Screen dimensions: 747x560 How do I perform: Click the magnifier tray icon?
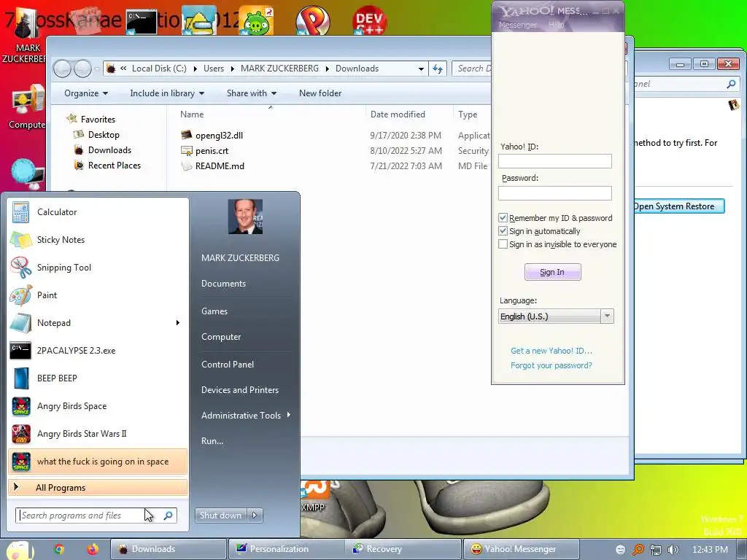(x=638, y=550)
